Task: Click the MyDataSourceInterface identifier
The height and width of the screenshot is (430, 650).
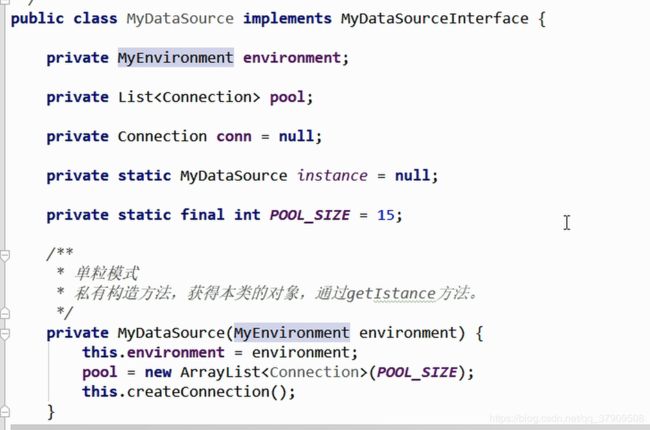Action: coord(434,19)
